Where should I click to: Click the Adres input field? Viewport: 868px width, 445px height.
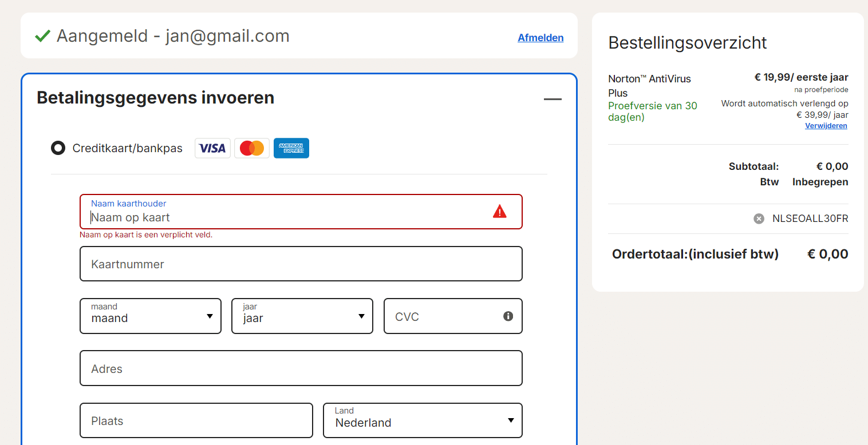[301, 368]
